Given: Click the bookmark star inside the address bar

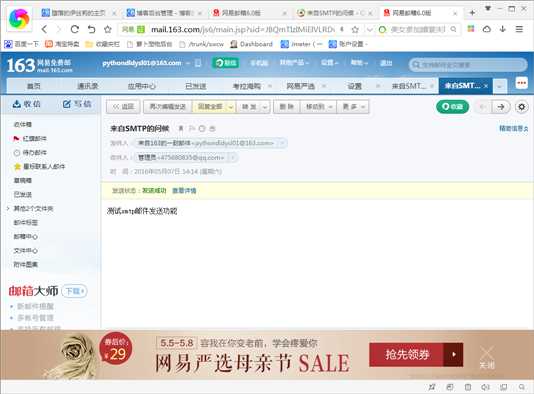Looking at the screenshot, I should [355, 30].
